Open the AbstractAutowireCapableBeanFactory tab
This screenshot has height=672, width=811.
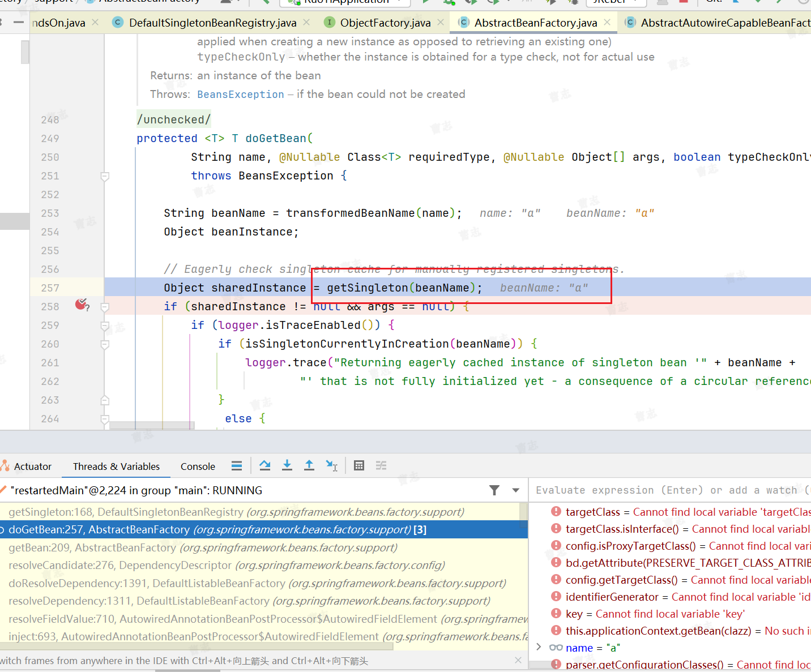point(718,23)
